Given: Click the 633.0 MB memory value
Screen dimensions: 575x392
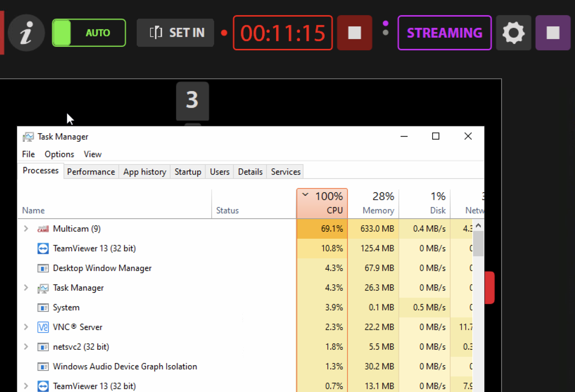Looking at the screenshot, I should point(377,229).
